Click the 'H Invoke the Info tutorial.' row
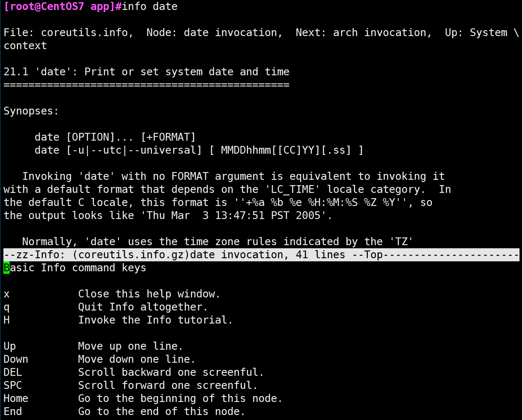Viewport: 522px width, 420px height. [118, 320]
